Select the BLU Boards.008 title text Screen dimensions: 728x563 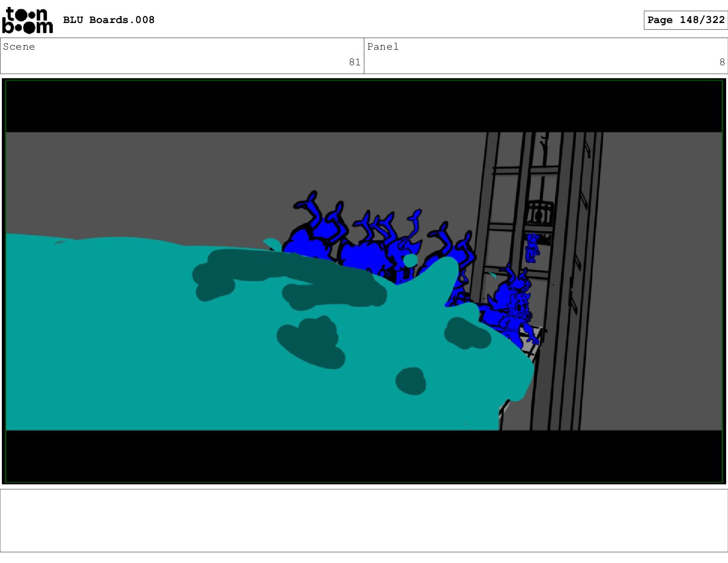pos(108,20)
